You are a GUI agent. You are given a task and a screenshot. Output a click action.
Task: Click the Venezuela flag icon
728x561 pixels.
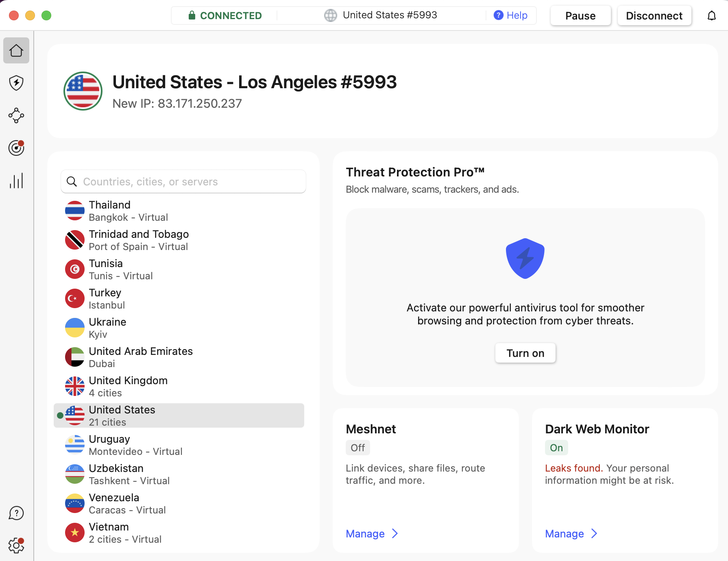click(x=75, y=503)
